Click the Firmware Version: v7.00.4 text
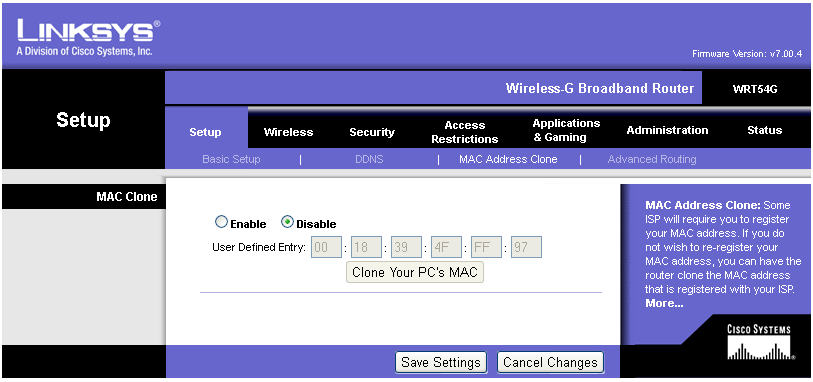This screenshot has height=382, width=813. pos(747,54)
